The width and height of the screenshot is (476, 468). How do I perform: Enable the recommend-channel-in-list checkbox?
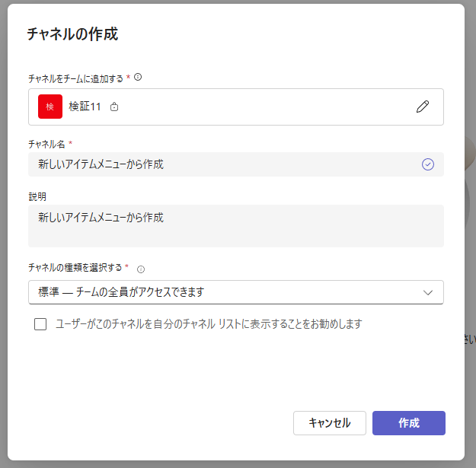tap(40, 324)
